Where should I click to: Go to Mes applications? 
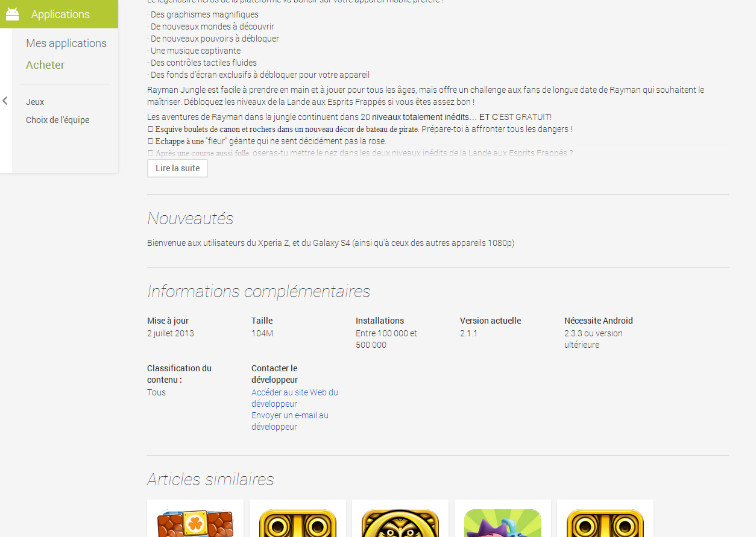(66, 43)
